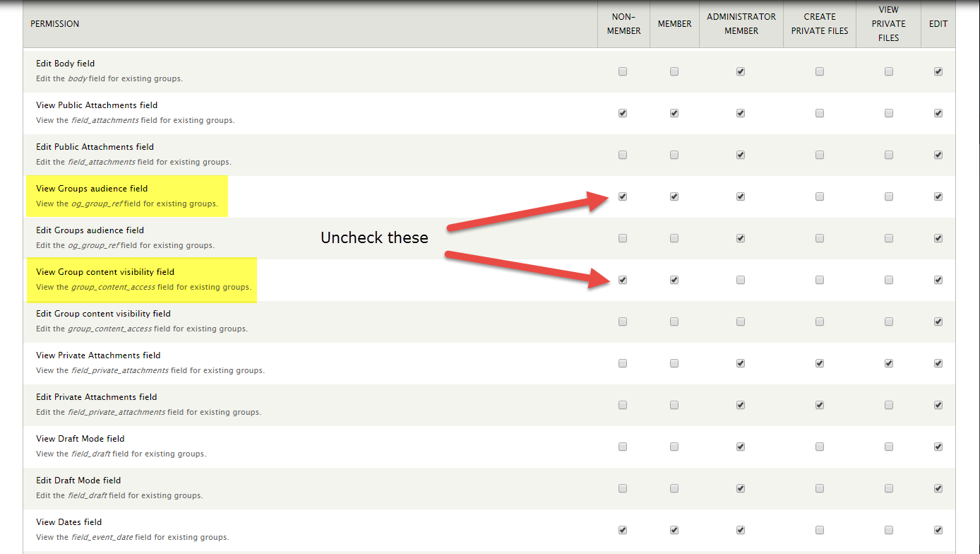Check Member for View Draft Mode field
The height and width of the screenshot is (554, 980).
(674, 447)
